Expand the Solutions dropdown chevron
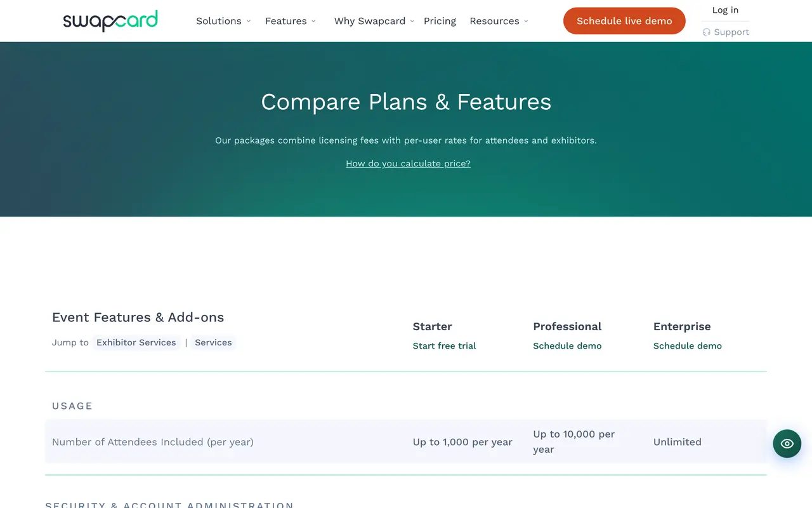The image size is (812, 508). 249,22
